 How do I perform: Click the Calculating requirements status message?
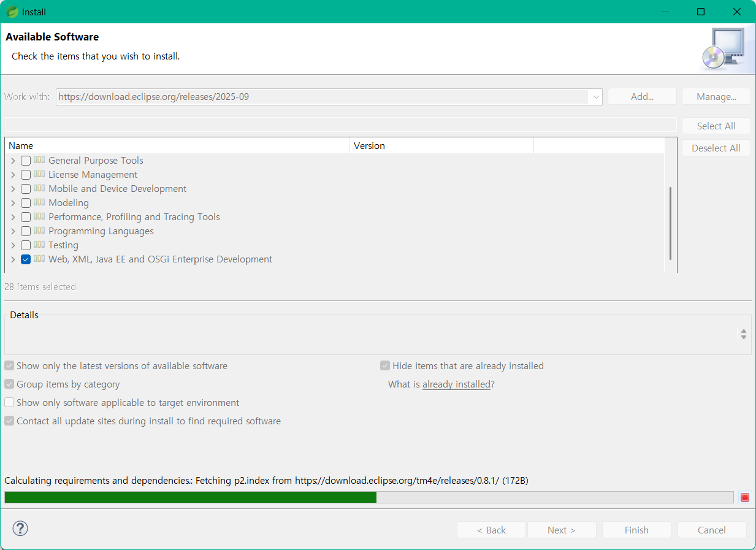266,481
